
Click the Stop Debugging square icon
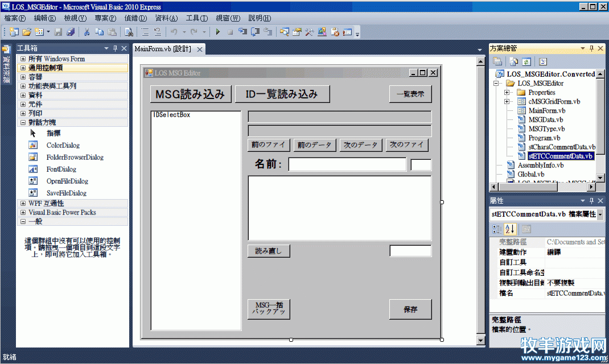click(230, 32)
